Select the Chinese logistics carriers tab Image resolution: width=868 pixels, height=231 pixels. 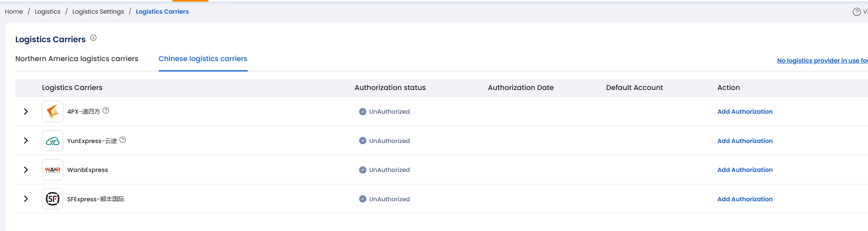(203, 59)
